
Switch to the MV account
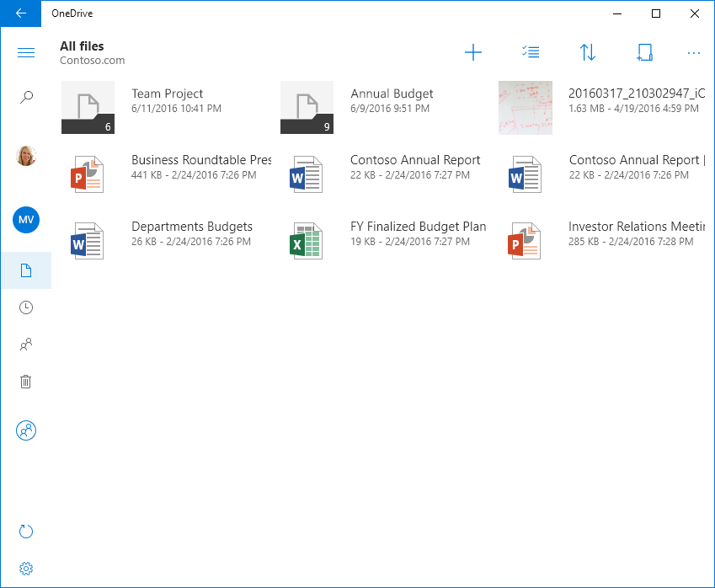click(x=26, y=220)
